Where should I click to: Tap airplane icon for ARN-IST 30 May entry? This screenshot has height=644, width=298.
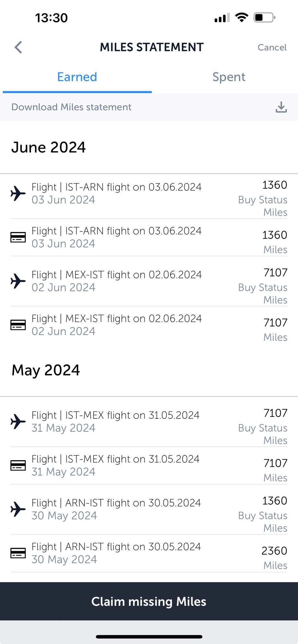(x=18, y=509)
